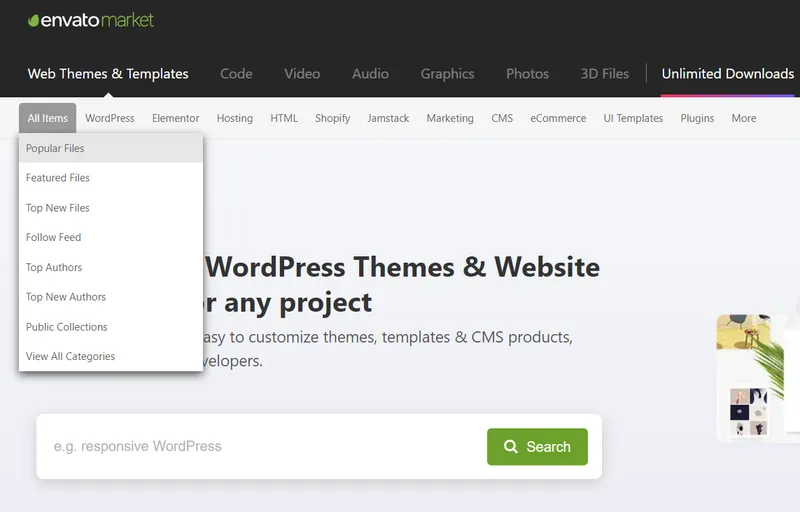Open the theme preview thumbnail
Viewport: 800px width, 512px height.
tap(758, 377)
